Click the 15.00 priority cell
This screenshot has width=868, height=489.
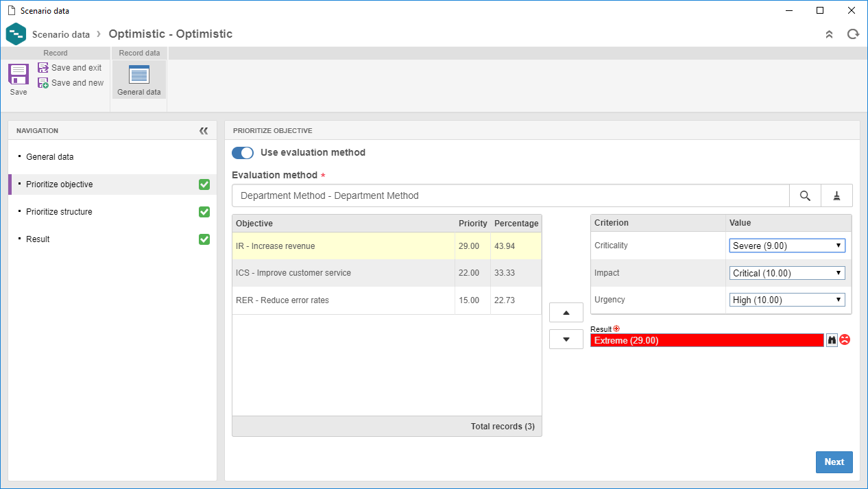(473, 300)
